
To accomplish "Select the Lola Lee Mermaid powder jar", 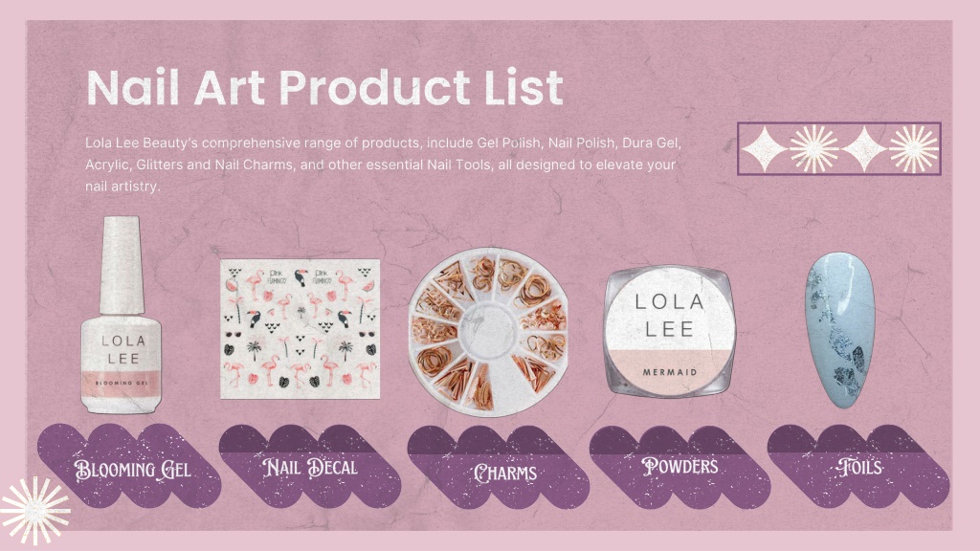I will [x=669, y=332].
